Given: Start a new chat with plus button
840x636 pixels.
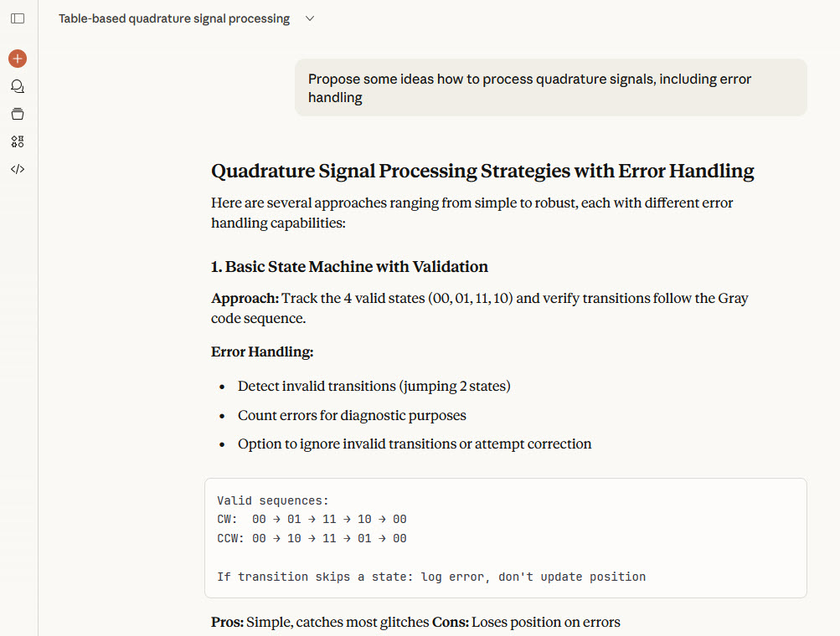Looking at the screenshot, I should click(x=18, y=59).
